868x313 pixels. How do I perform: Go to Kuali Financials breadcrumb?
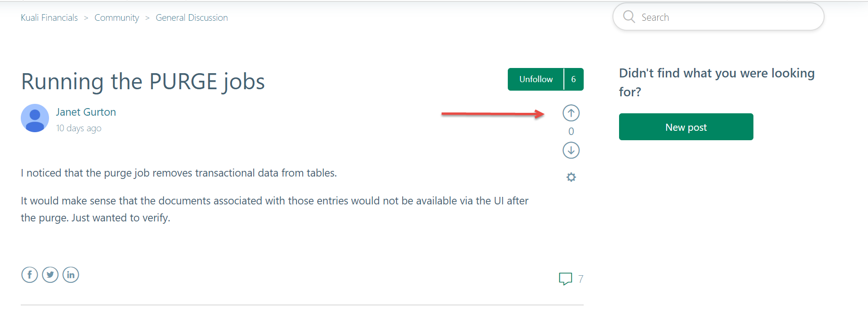pos(50,18)
